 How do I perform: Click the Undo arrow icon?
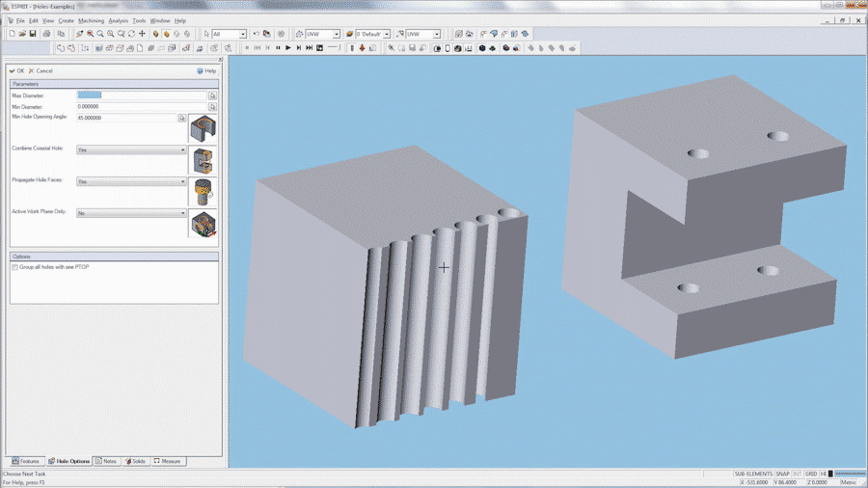[x=256, y=34]
